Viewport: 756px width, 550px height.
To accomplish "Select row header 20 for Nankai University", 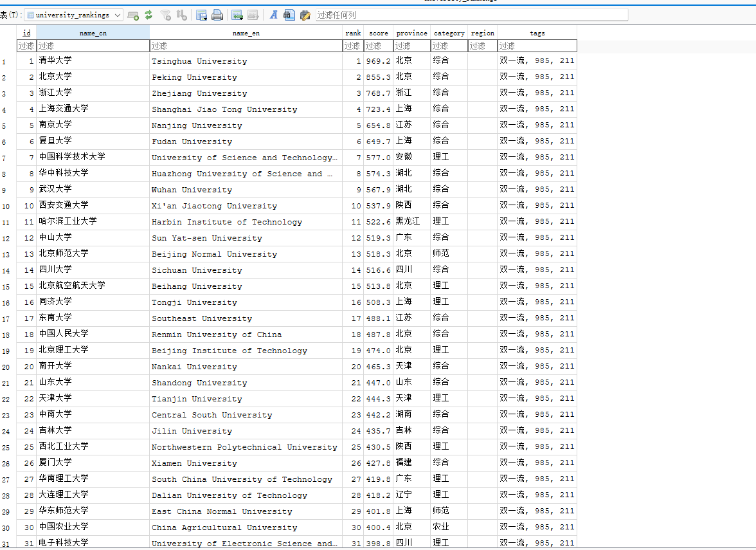I will 8,367.
